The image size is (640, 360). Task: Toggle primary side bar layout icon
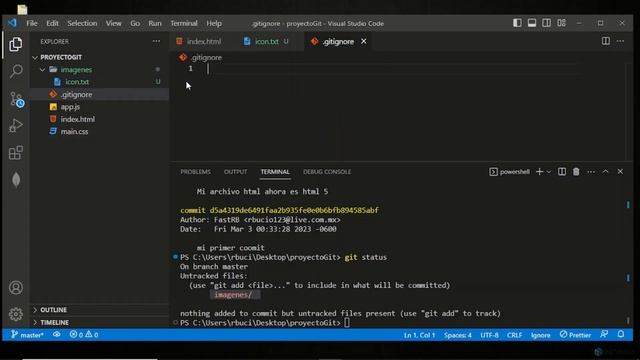pos(517,23)
